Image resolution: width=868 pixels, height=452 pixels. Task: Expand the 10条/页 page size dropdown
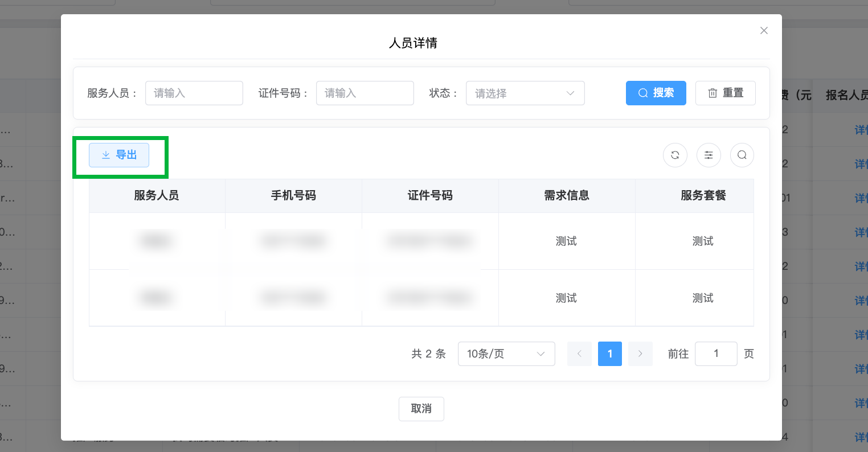point(506,354)
